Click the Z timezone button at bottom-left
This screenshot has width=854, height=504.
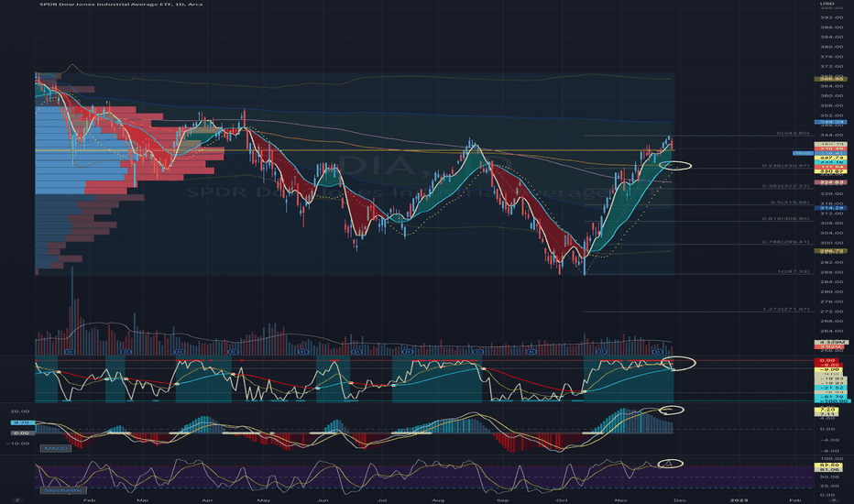[18, 499]
